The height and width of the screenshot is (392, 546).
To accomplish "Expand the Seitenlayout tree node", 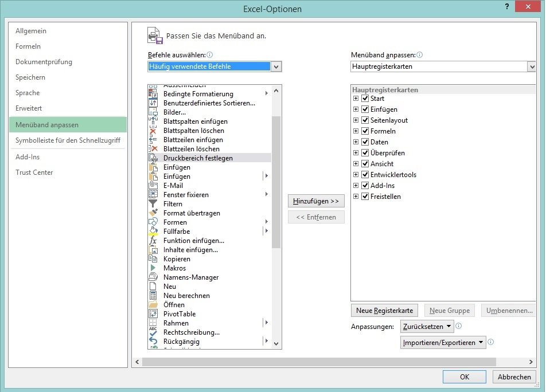I will tap(356, 120).
